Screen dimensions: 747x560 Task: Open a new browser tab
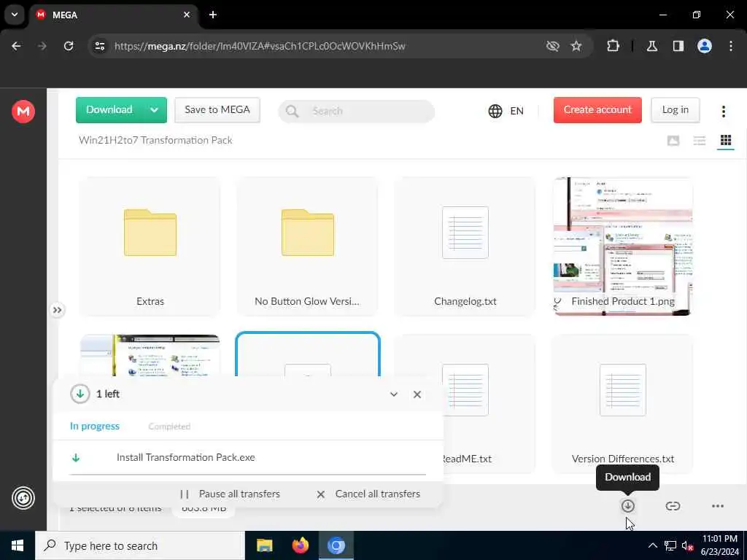coord(213,15)
